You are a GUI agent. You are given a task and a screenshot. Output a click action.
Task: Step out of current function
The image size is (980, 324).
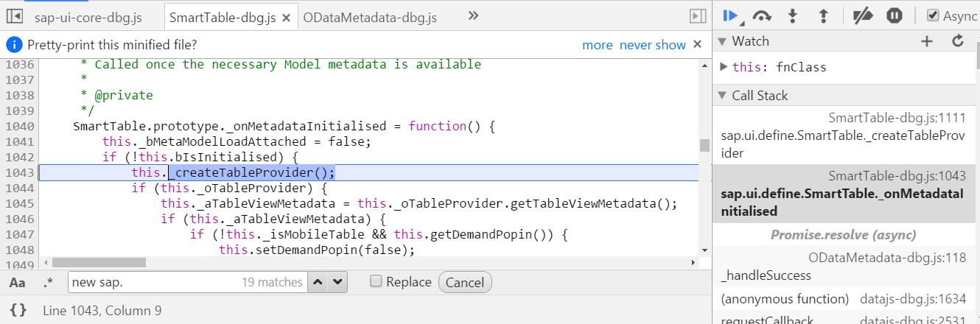click(x=824, y=15)
